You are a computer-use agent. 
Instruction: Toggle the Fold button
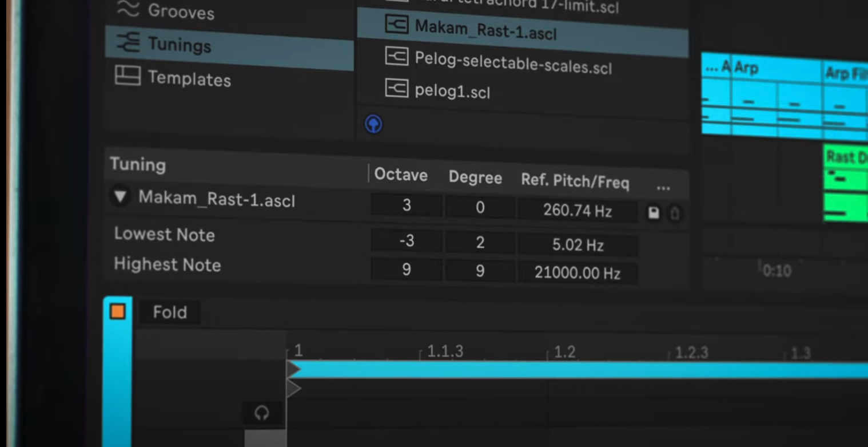[170, 312]
